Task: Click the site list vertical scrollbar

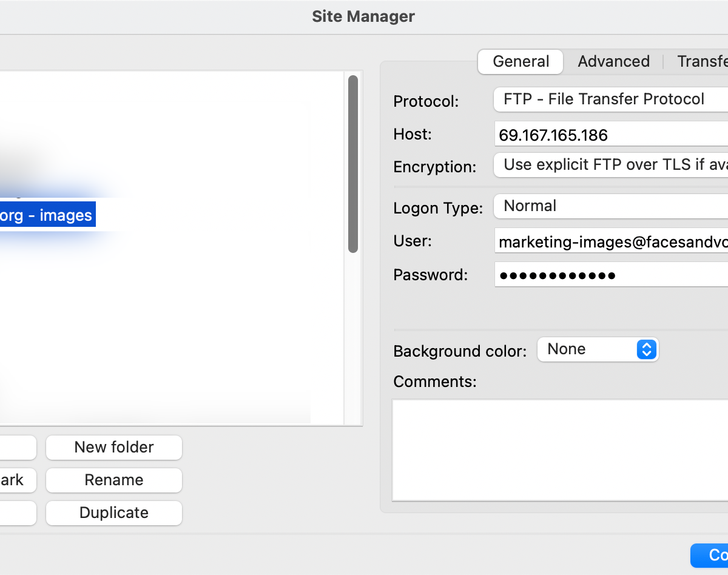Action: 352,164
